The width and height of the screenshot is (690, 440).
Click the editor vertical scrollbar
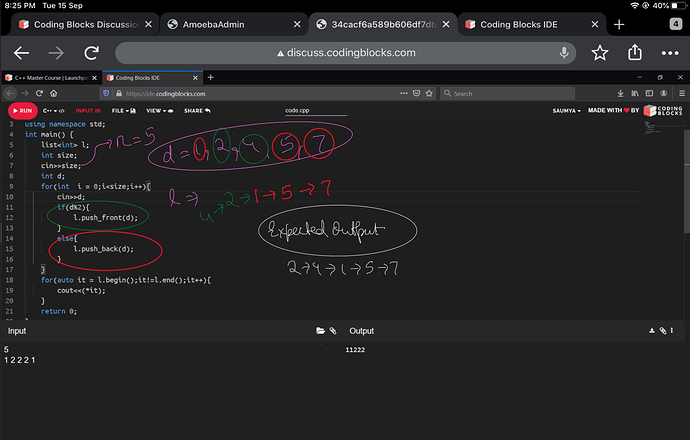(686, 183)
